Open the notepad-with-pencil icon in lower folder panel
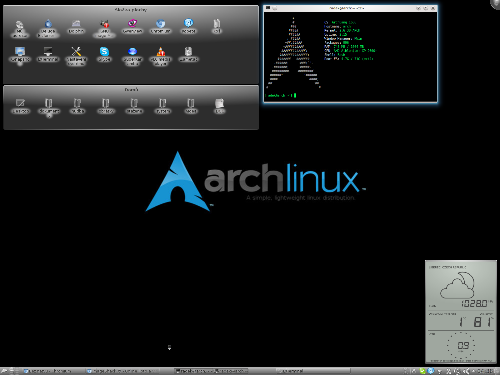500x375 pixels. click(x=20, y=103)
